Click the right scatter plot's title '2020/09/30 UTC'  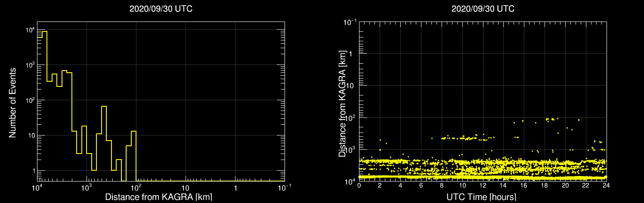coord(483,9)
